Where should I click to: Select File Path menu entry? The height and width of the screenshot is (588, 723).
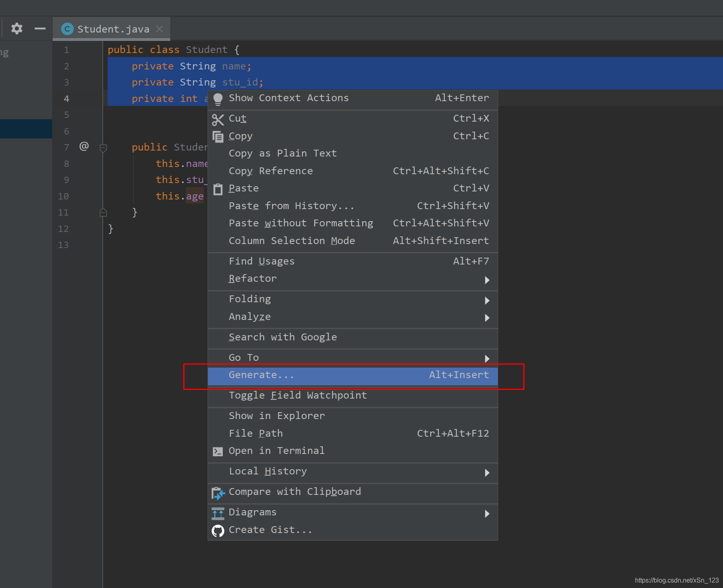[353, 433]
